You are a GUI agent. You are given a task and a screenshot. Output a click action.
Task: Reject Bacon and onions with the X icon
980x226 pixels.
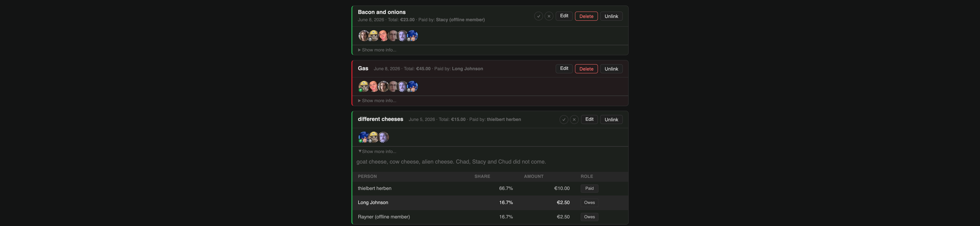coord(549,16)
